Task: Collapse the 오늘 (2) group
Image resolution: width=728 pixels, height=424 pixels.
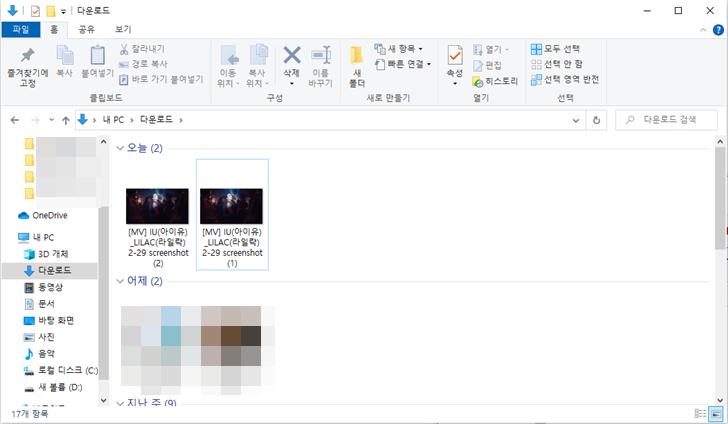Action: (120, 148)
